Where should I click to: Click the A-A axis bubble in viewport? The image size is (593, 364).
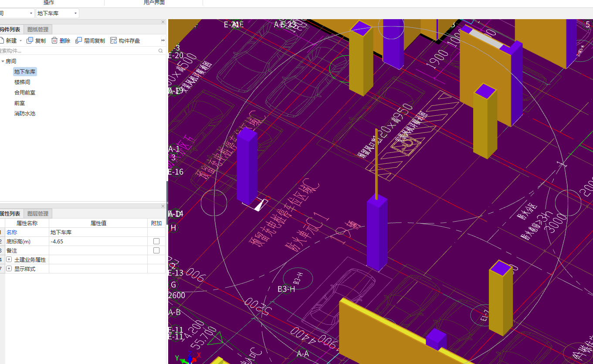(x=303, y=354)
